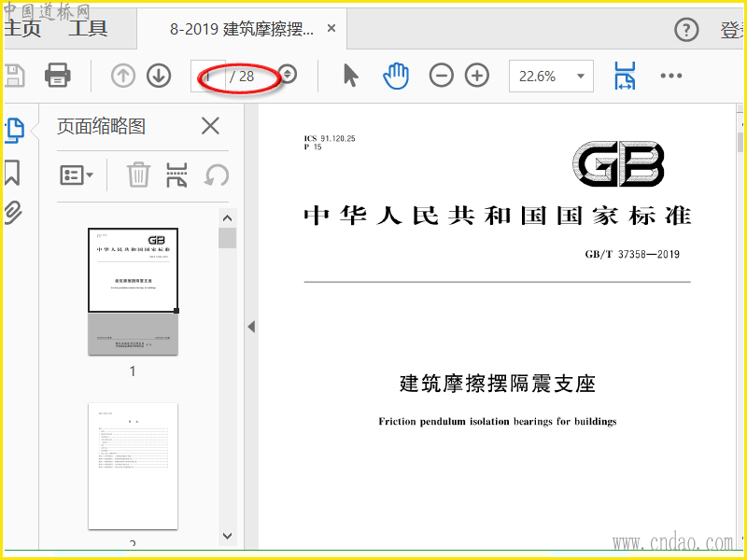The height and width of the screenshot is (560, 747).
Task: Delete selected page with trash icon
Action: 138,175
